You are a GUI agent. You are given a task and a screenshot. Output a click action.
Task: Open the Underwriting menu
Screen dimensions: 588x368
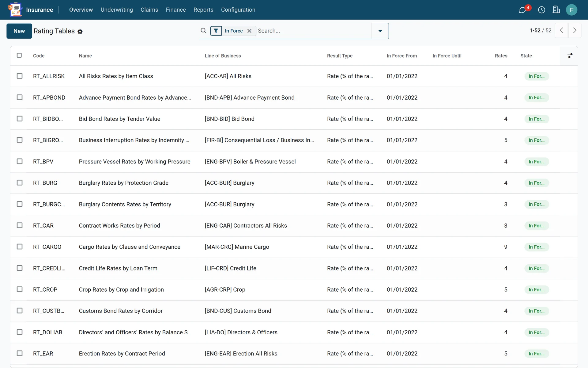click(117, 10)
